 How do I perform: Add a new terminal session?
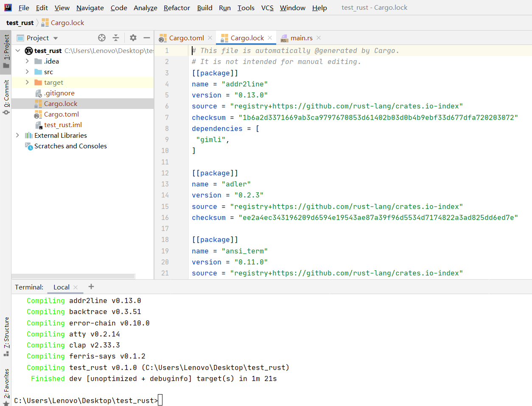91,286
